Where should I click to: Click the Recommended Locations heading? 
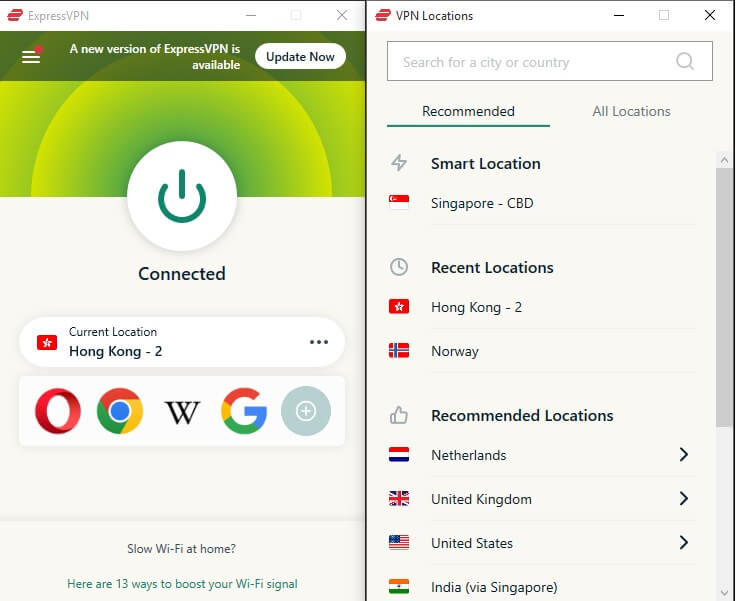pyautogui.click(x=522, y=415)
